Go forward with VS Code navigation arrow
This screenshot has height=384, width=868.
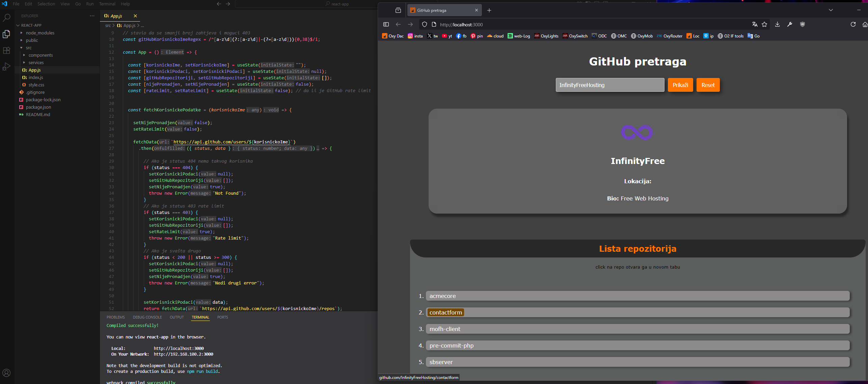tap(228, 4)
